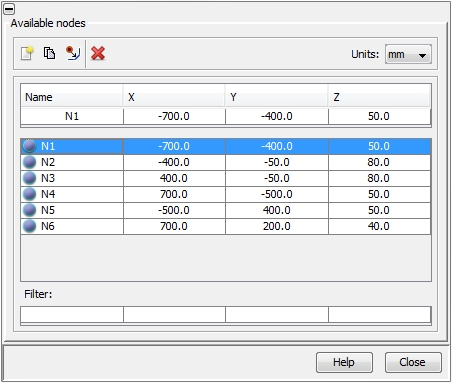452x383 pixels.
Task: Focus the Y filter field
Action: [x=277, y=315]
